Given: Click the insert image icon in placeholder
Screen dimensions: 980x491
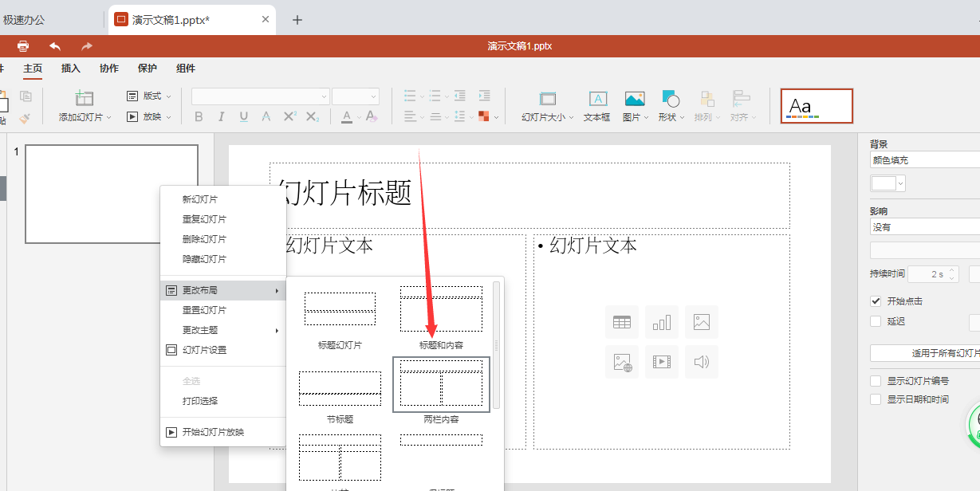Looking at the screenshot, I should (x=702, y=322).
